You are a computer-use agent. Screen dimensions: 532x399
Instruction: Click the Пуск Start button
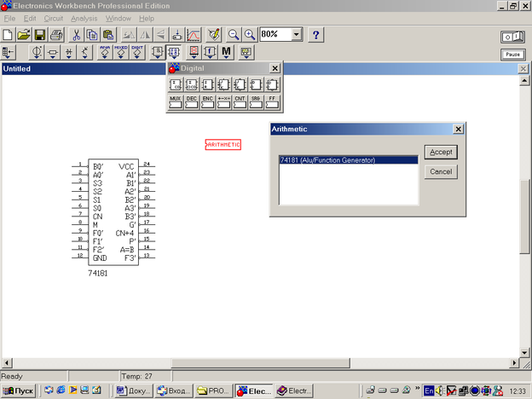pos(19,390)
